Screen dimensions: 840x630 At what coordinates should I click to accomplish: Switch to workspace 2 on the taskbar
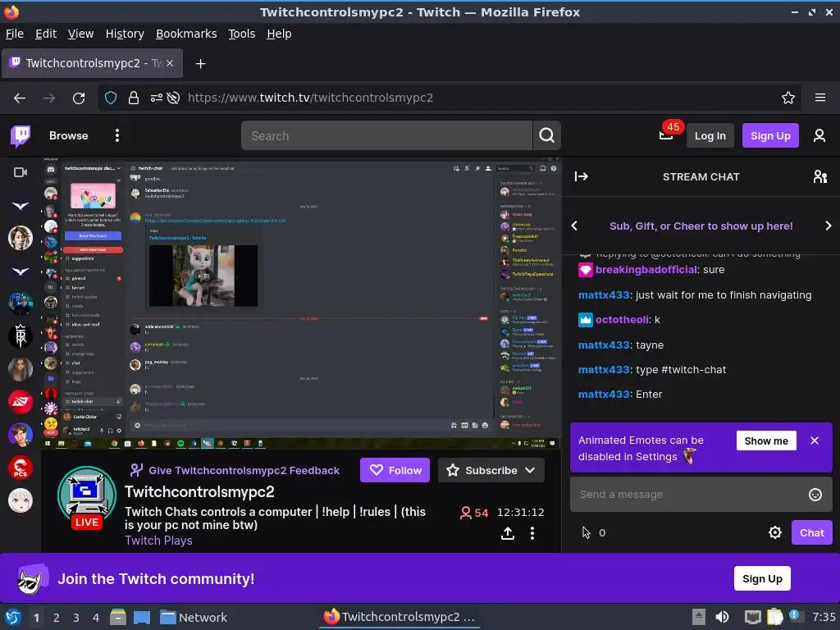[x=57, y=618]
